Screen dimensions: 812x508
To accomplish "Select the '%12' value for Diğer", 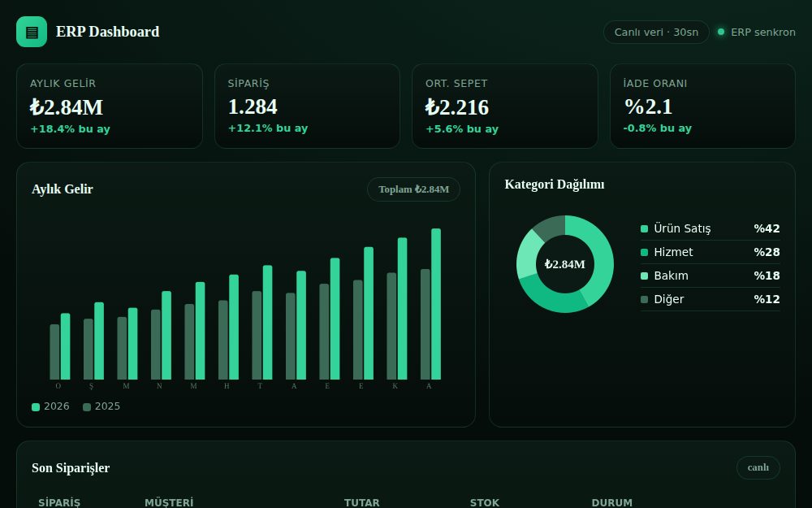I will [767, 300].
